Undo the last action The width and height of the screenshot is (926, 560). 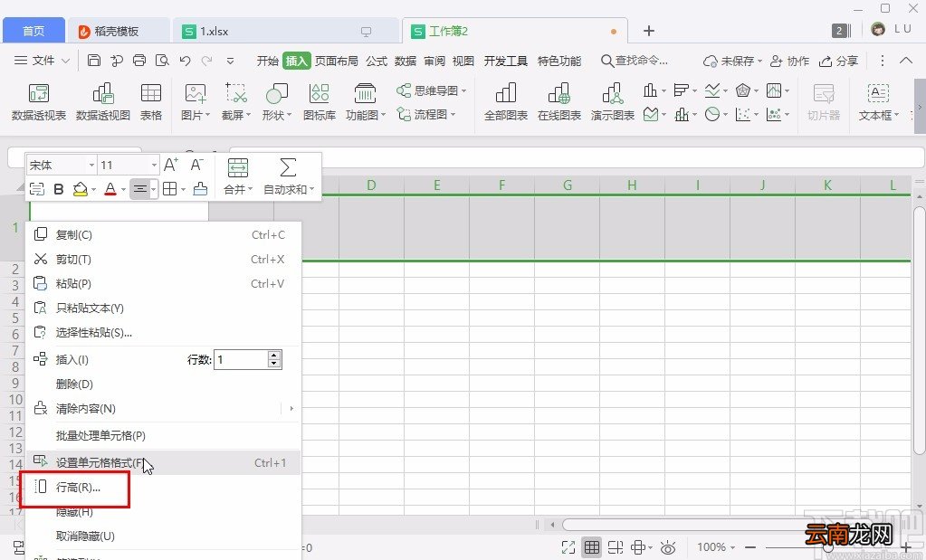pyautogui.click(x=185, y=61)
